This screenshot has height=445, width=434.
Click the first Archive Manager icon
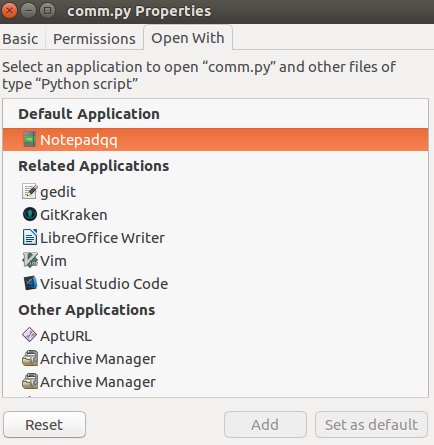click(x=30, y=358)
